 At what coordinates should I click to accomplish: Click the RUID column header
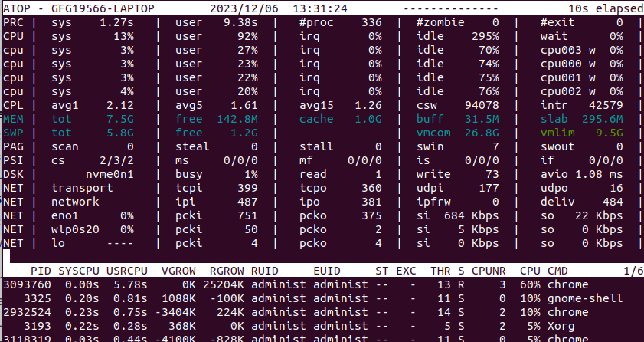pos(265,271)
